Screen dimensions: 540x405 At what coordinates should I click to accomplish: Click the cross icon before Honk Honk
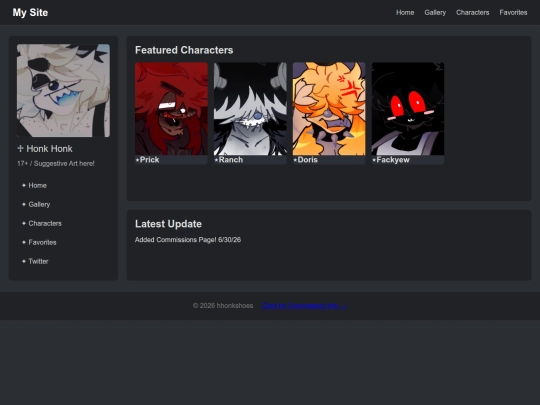pos(20,148)
